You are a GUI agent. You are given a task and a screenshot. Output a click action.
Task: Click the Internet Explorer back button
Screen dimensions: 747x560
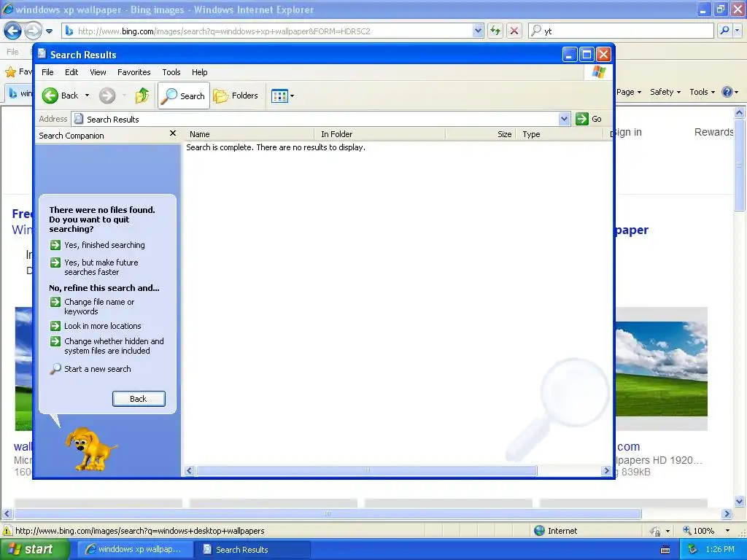pos(13,31)
